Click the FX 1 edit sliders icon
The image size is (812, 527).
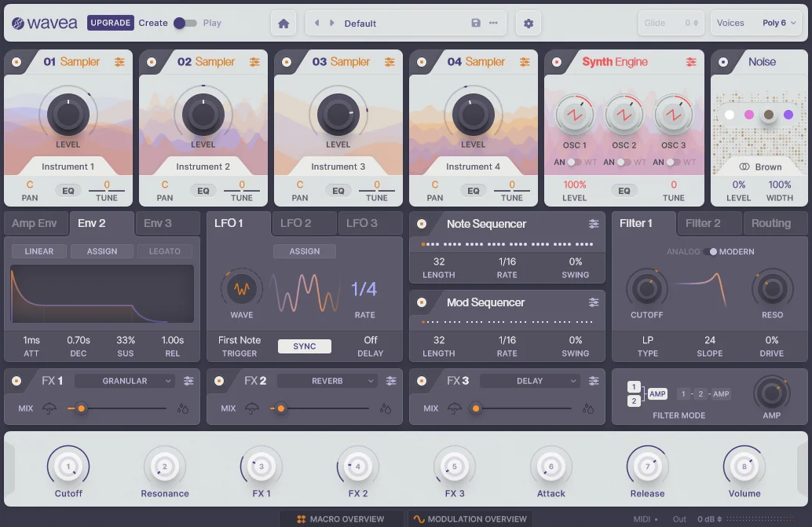(x=188, y=380)
